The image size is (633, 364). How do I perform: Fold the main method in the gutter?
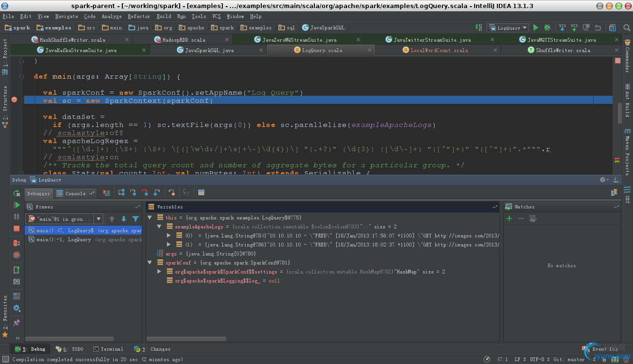[22, 76]
